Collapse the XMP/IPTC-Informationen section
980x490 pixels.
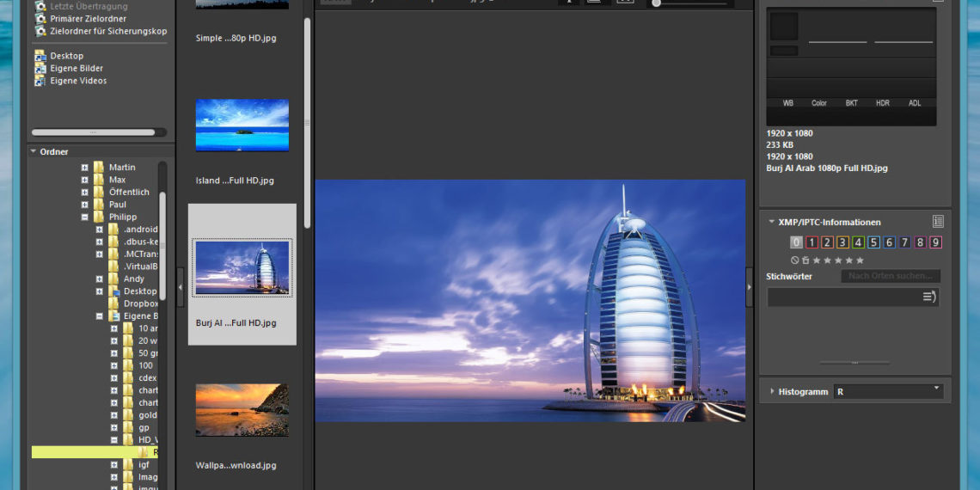(x=772, y=222)
